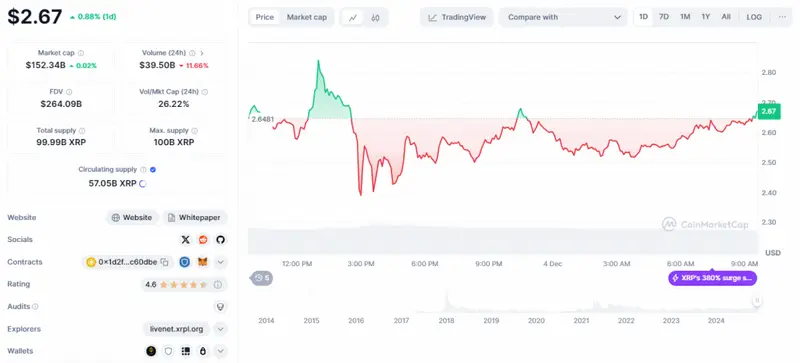The height and width of the screenshot is (363, 800).
Task: Open the Whitepaper link
Action: coord(195,217)
